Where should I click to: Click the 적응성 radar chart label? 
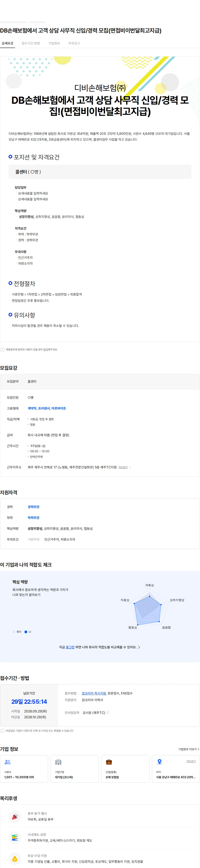click(x=125, y=600)
